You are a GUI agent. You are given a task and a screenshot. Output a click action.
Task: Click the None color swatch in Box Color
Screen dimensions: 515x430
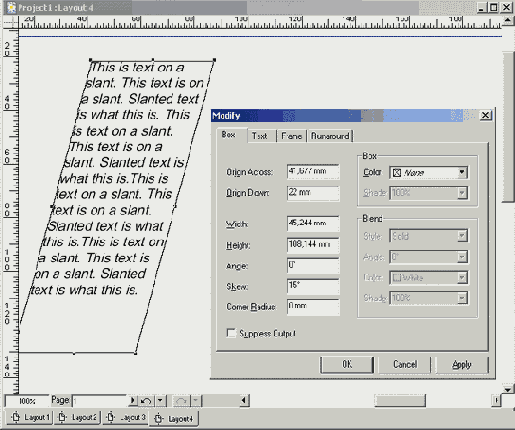coord(397,173)
